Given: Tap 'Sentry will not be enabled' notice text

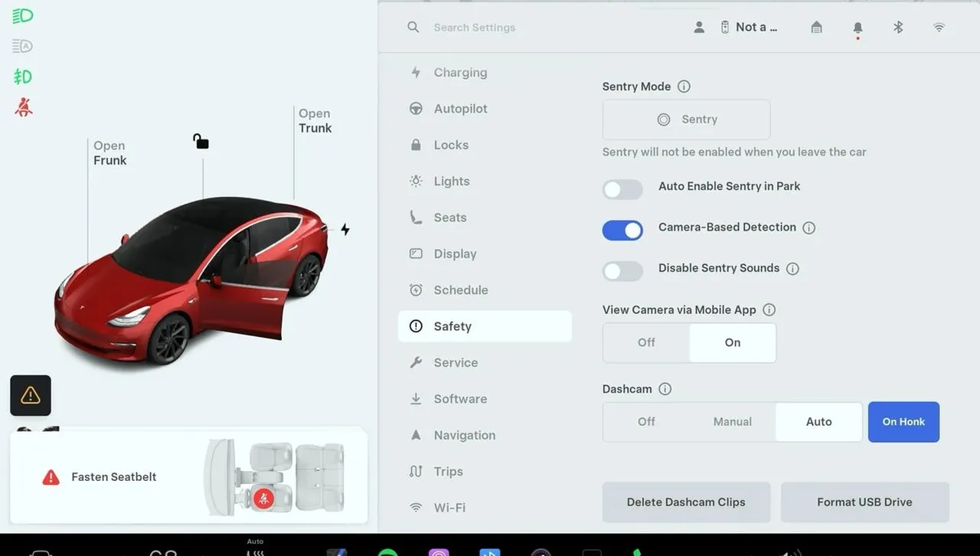Looking at the screenshot, I should click(734, 152).
